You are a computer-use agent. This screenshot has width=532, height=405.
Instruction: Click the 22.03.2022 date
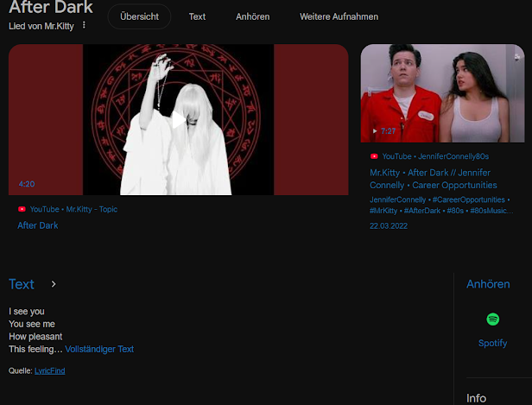tap(389, 226)
